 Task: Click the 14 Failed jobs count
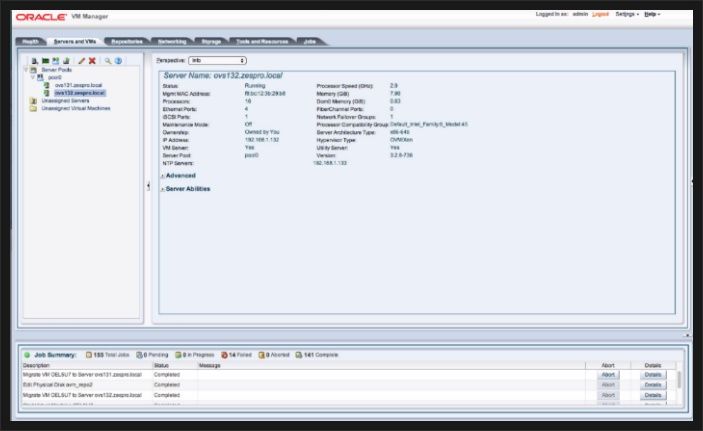(x=240, y=355)
